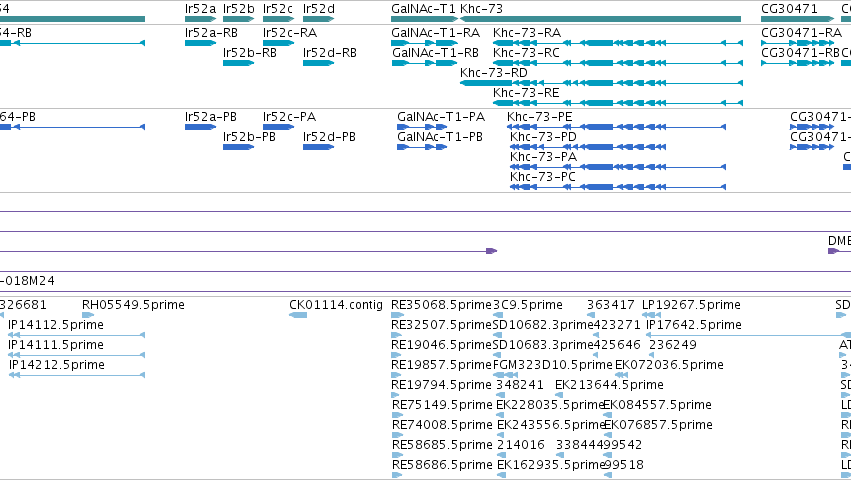Select the 363417 feature label
Screen dimensions: 851x480
coord(611,305)
